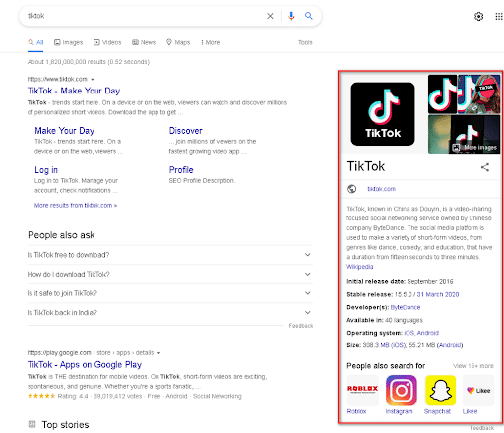This screenshot has width=504, height=433.
Task: Click the tiktok.com link in knowledge panel
Action: point(381,189)
